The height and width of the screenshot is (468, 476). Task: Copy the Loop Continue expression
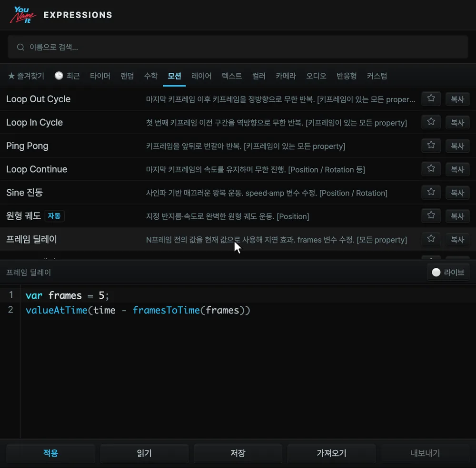(x=457, y=169)
